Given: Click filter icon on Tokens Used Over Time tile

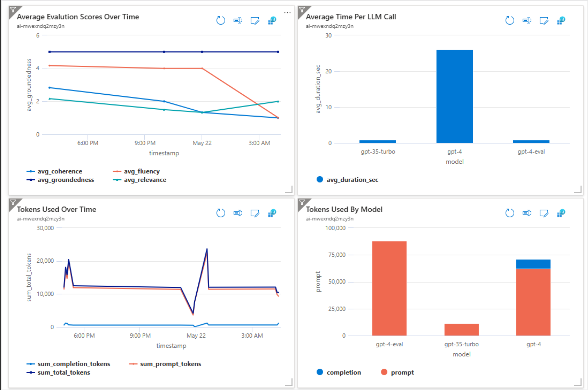Looking at the screenshot, I should 13,202.
